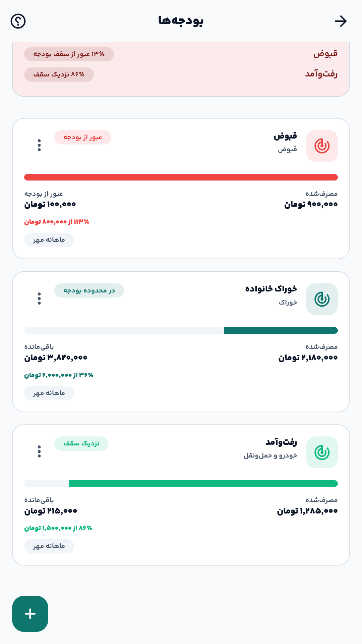
Task: Tap the نزدیک سقف status badge
Action: click(x=81, y=443)
